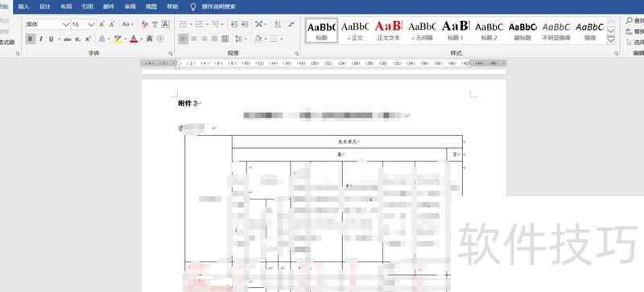
Task: Apply bulleted list icon
Action: (x=184, y=24)
